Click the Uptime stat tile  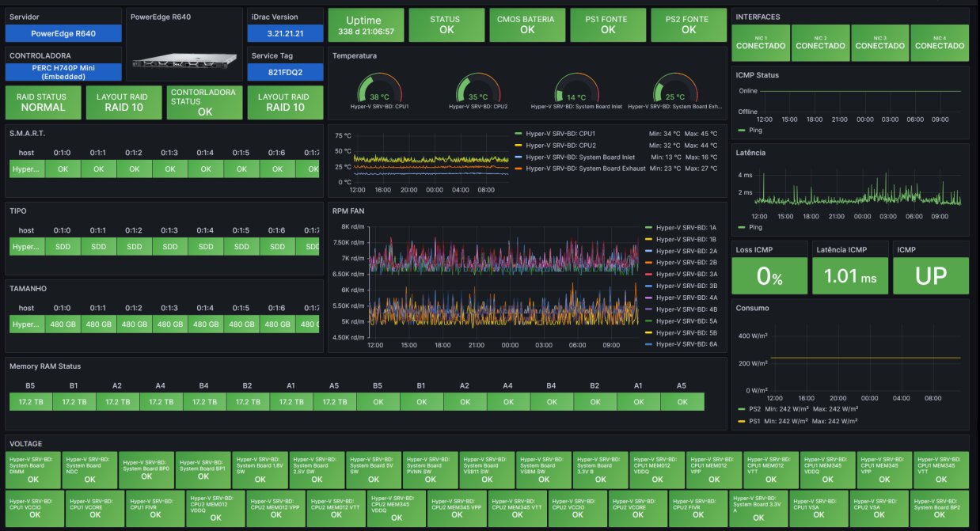366,26
